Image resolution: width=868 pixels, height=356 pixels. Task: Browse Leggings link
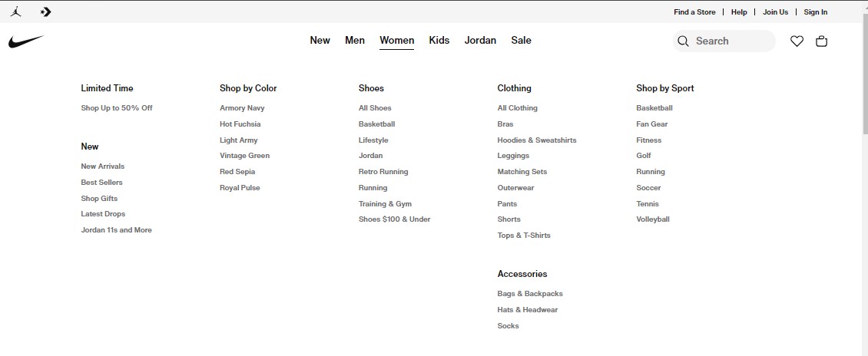tap(513, 156)
